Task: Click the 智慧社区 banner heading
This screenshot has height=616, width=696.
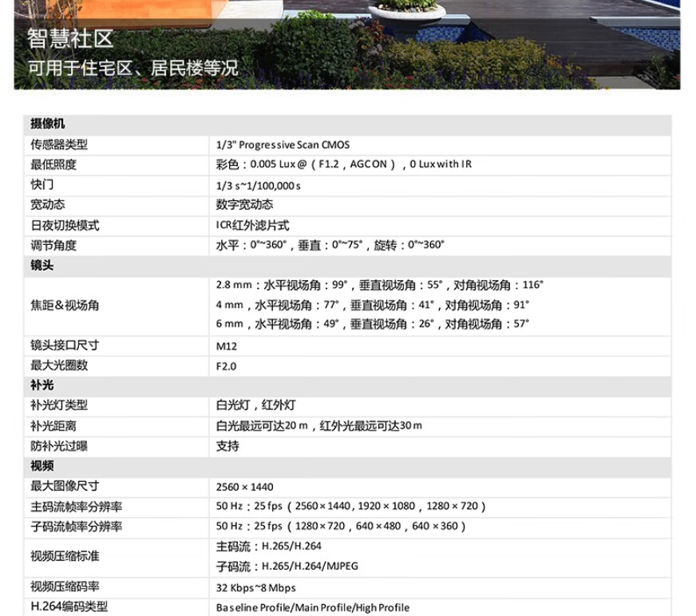Action: (70, 38)
